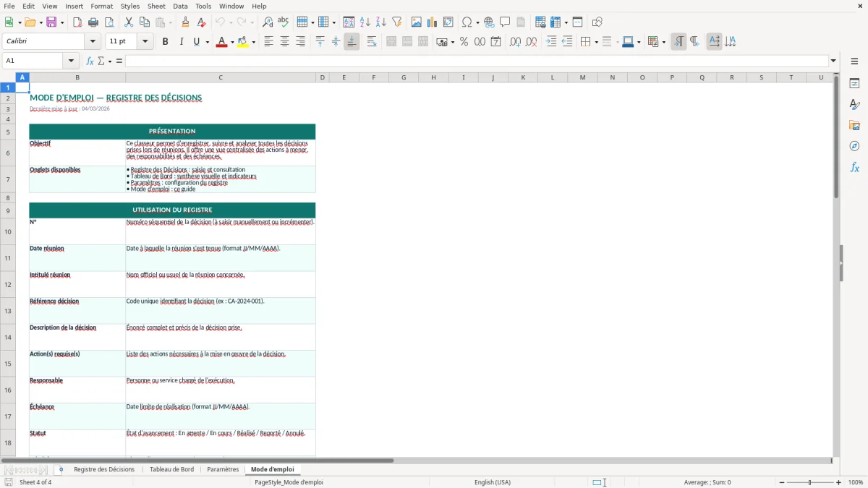The image size is (868, 488).
Task: Open the Function Wizard next to Name Box
Action: pos(90,61)
